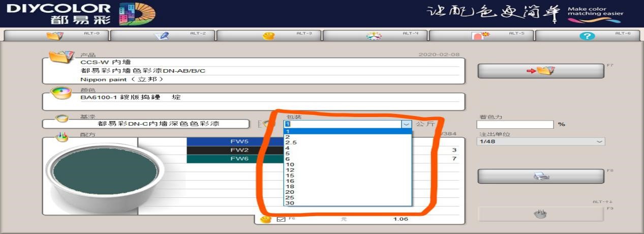Click the 都易彩DN-C base paint field
The image size is (644, 234).
146,124
